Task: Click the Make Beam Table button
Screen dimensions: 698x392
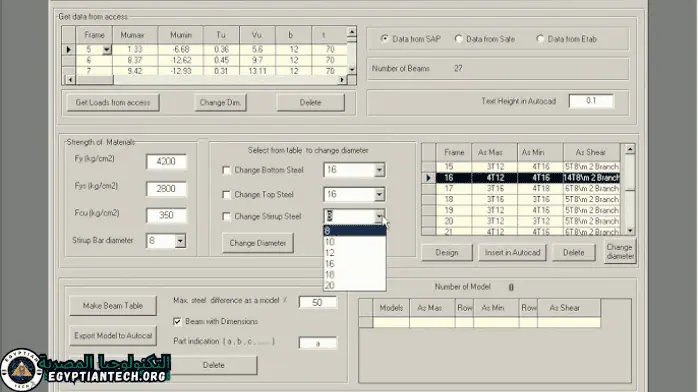Action: click(x=113, y=306)
